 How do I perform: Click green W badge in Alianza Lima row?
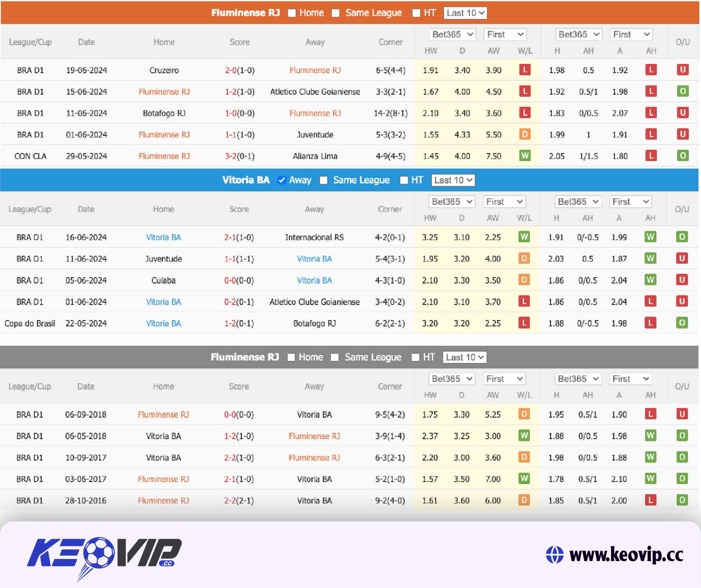coord(524,156)
